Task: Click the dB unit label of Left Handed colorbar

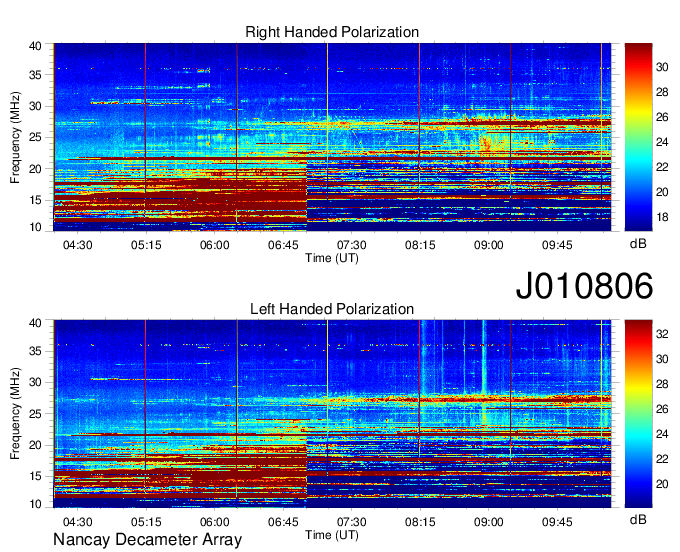Action: pos(638,519)
